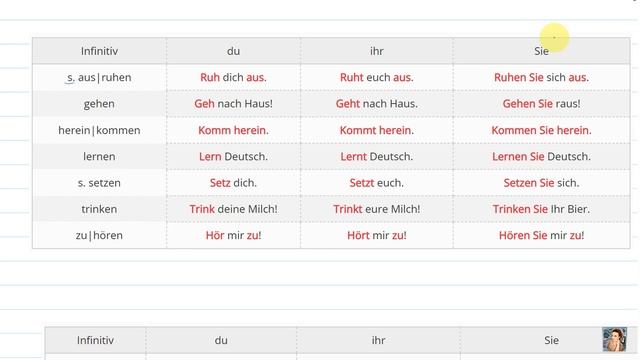Click the presenter avatar thumbnail
Image resolution: width=640 pixels, height=360 pixels.
614,339
